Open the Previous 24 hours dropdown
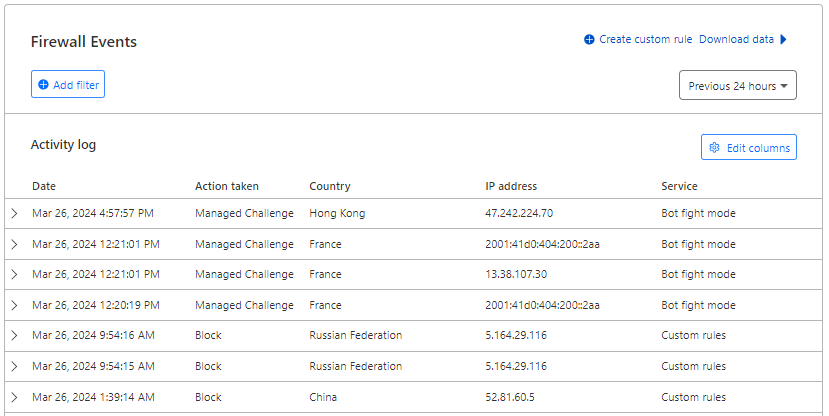Screen dimensions: 829x416 (x=738, y=85)
